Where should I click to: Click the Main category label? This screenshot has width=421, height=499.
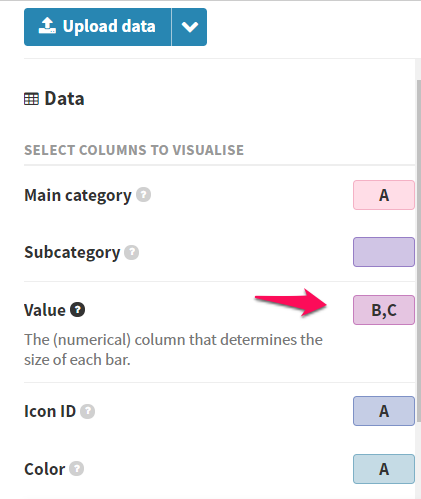[x=78, y=195]
